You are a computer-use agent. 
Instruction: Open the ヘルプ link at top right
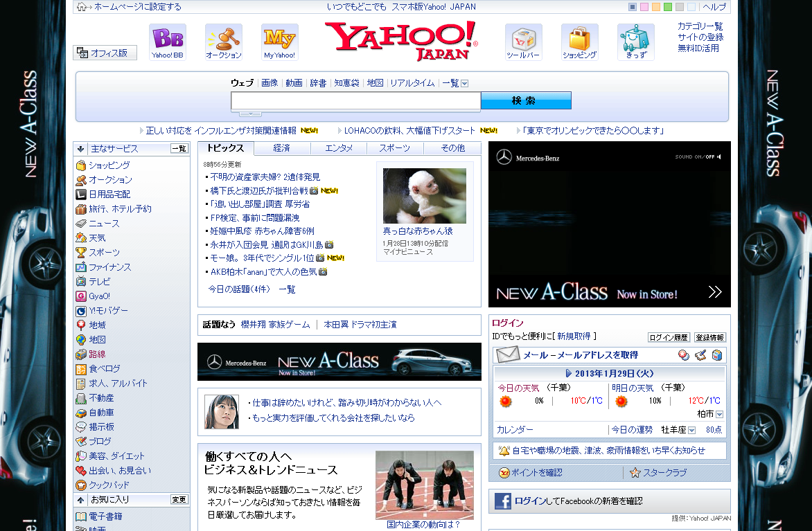click(x=714, y=7)
